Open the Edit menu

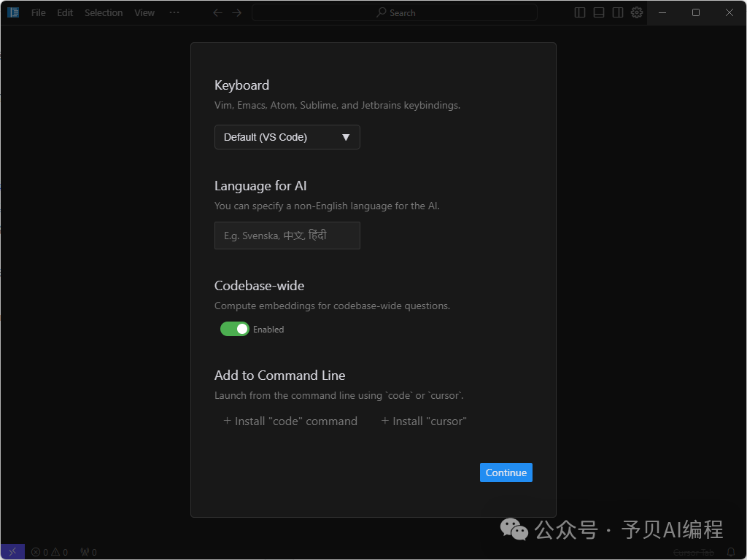pos(65,13)
